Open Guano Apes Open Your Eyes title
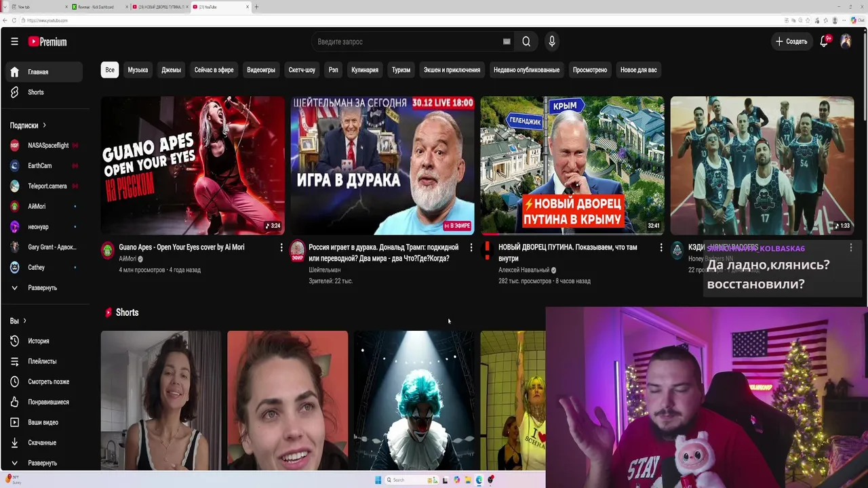 (182, 247)
